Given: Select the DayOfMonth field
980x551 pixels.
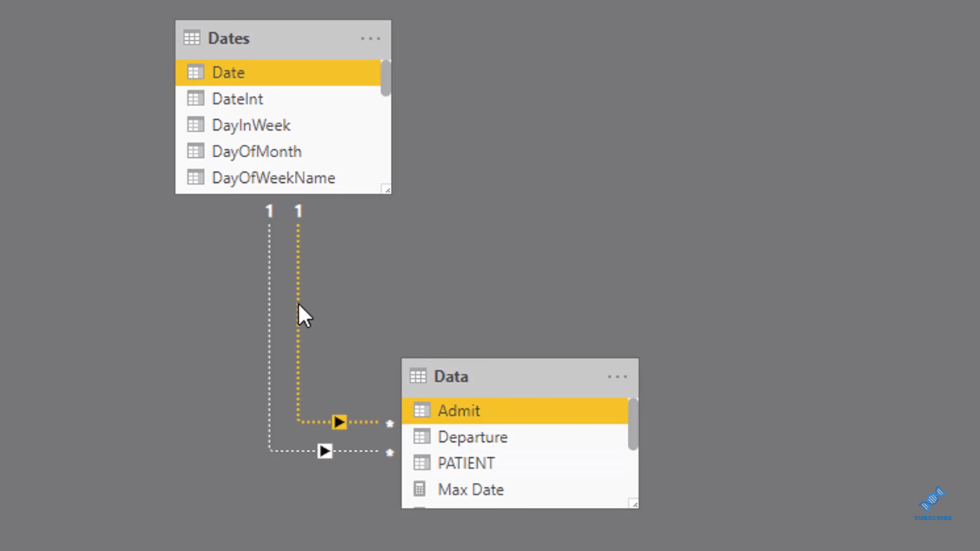Looking at the screenshot, I should click(x=278, y=151).
